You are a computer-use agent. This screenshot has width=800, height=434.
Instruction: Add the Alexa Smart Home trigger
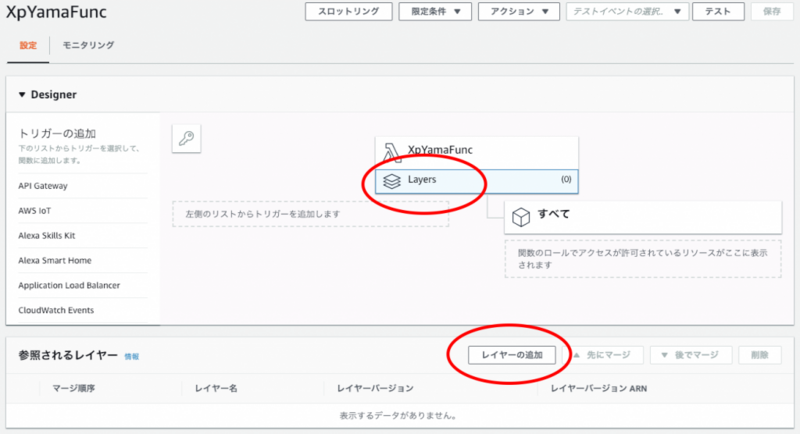[x=55, y=261]
